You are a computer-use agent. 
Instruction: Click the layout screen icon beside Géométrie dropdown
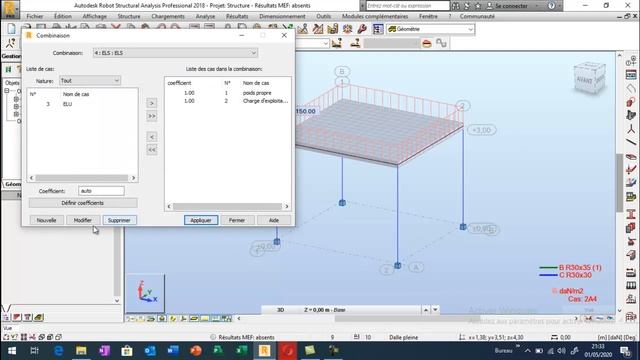click(x=378, y=29)
